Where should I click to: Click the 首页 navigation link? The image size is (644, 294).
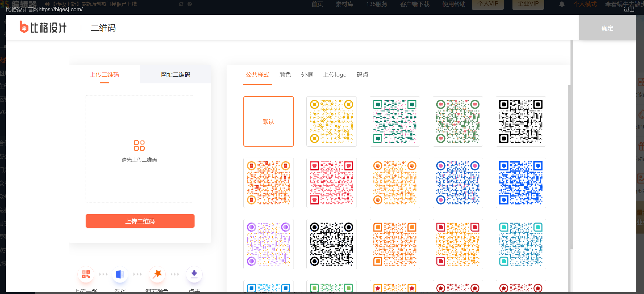317,4
